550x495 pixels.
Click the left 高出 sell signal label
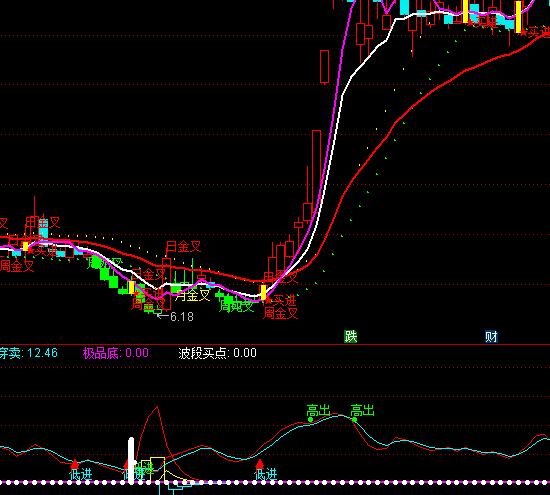tap(318, 410)
